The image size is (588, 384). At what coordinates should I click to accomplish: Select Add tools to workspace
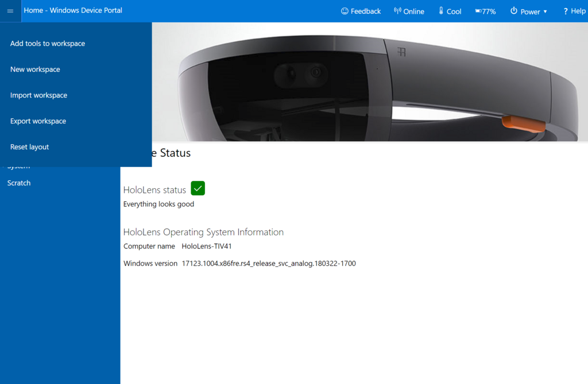click(48, 44)
